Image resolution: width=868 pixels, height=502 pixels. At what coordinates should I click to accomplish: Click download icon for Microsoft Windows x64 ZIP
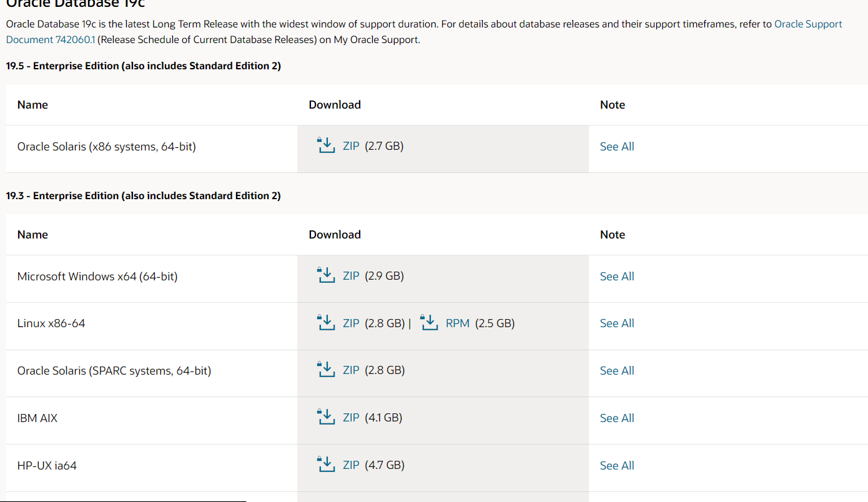point(326,275)
